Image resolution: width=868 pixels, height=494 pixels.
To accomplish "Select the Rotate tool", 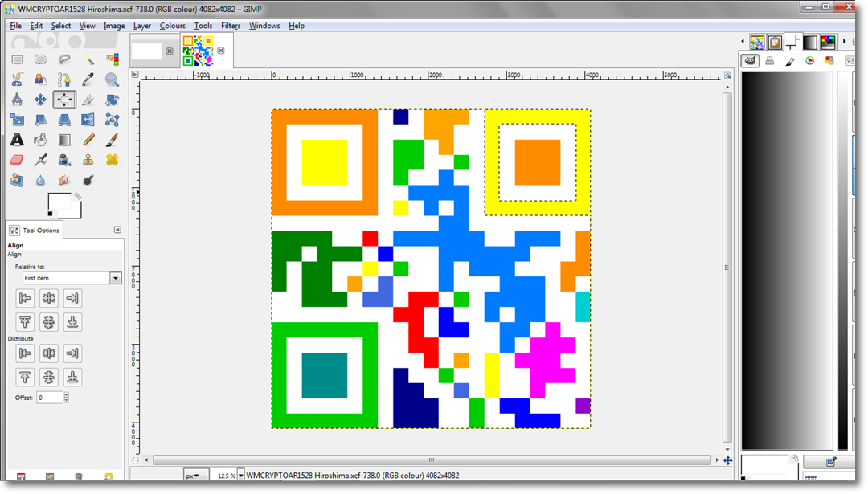I will click(112, 100).
